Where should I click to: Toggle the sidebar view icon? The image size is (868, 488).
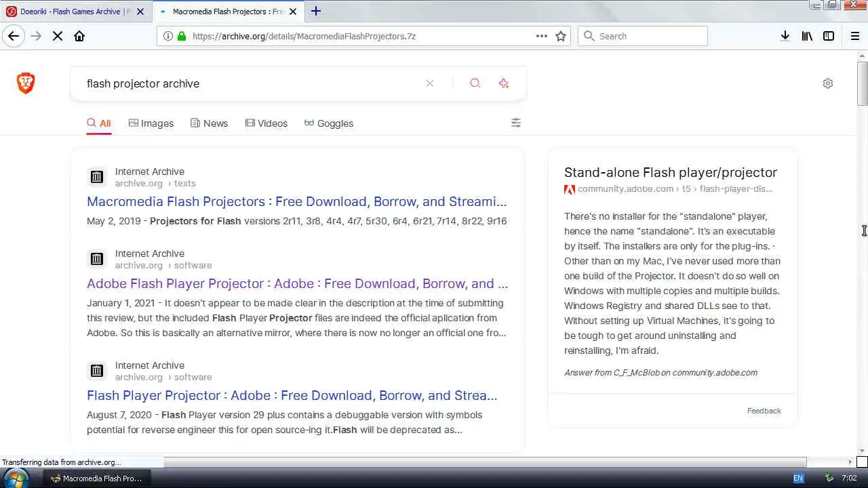[x=829, y=36]
